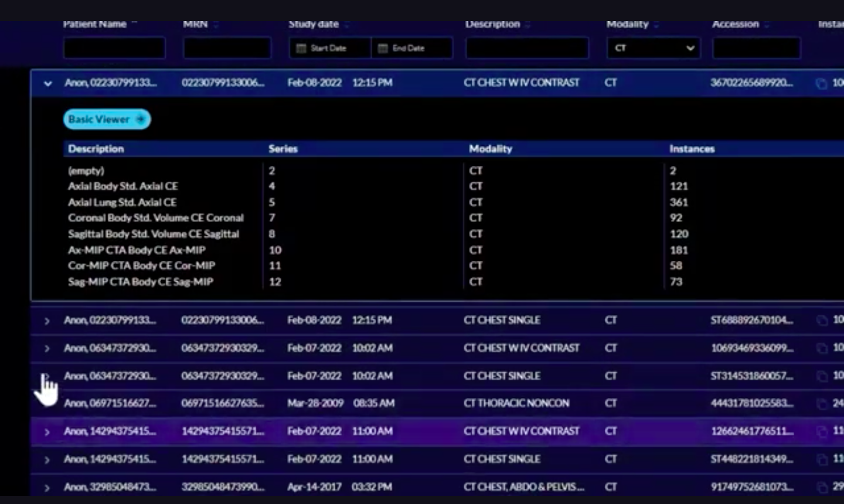Sort studies using the Study date icon
The height and width of the screenshot is (504, 844).
tap(347, 25)
